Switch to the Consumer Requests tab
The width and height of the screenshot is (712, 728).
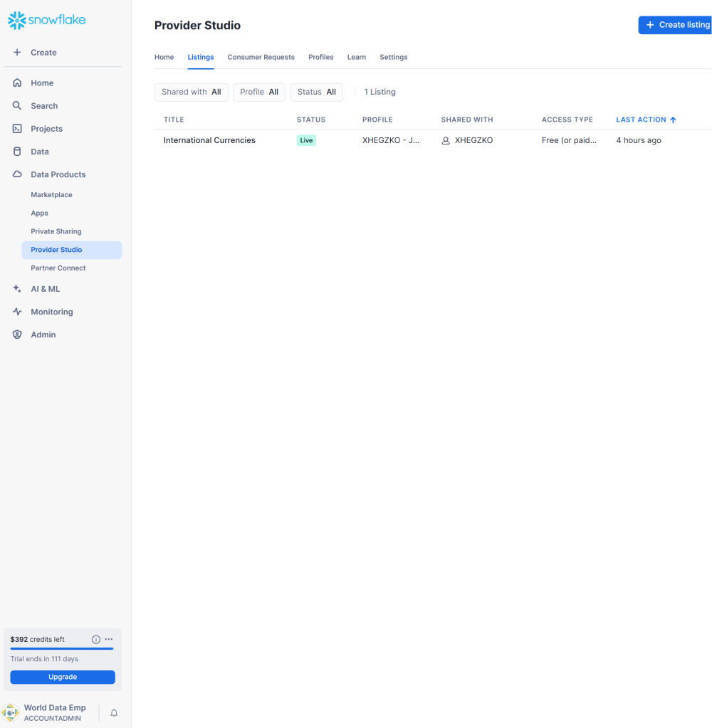click(x=261, y=57)
